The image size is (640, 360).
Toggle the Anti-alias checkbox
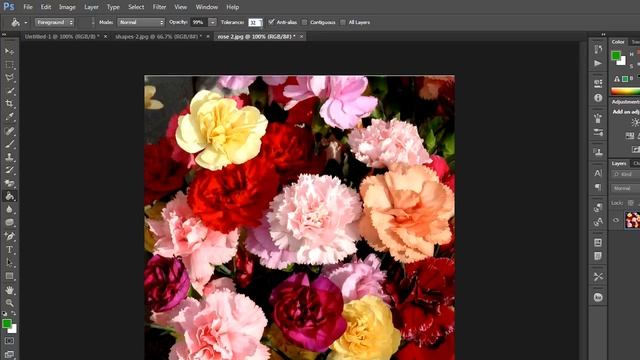point(271,22)
